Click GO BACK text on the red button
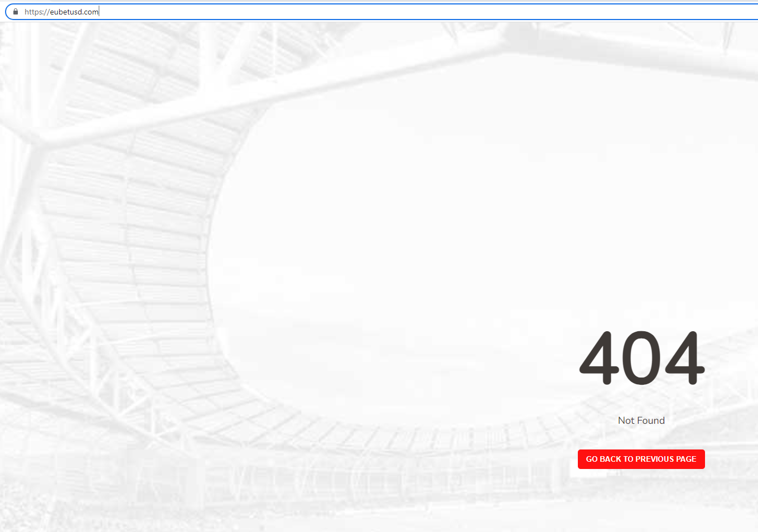Screen dimensions: 758x532 click(603, 459)
